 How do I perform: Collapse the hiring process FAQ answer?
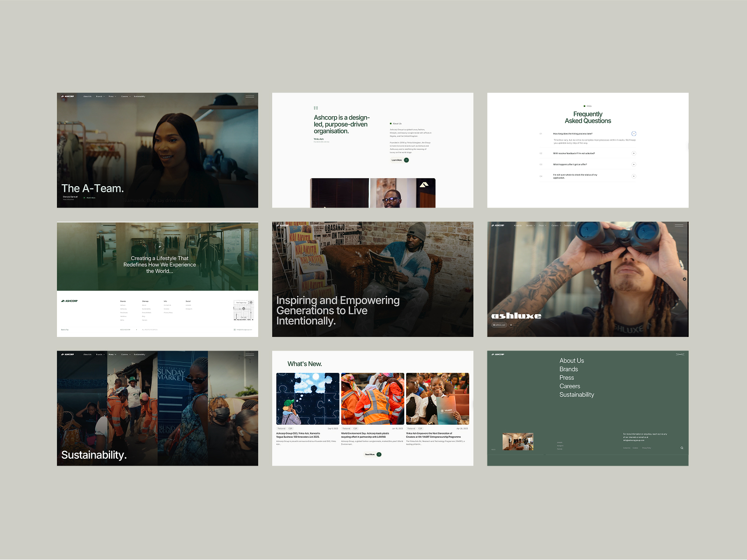[634, 134]
